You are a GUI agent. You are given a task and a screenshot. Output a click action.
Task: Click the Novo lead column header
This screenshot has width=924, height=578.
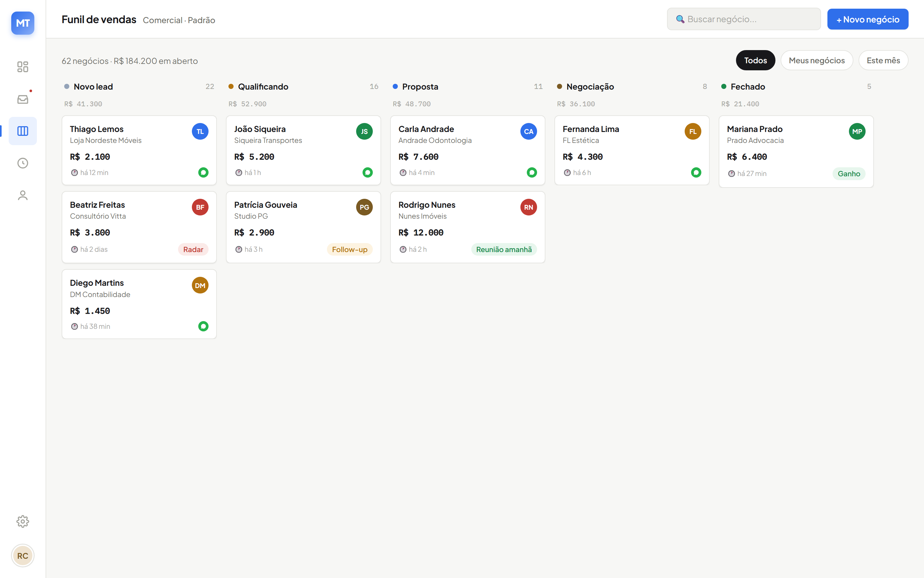click(93, 87)
